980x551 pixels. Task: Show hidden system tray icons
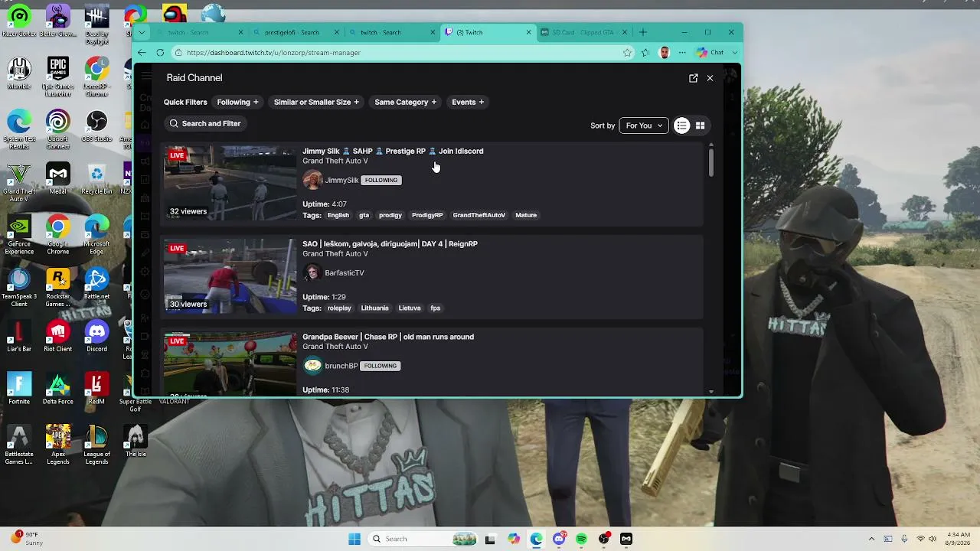(x=871, y=539)
